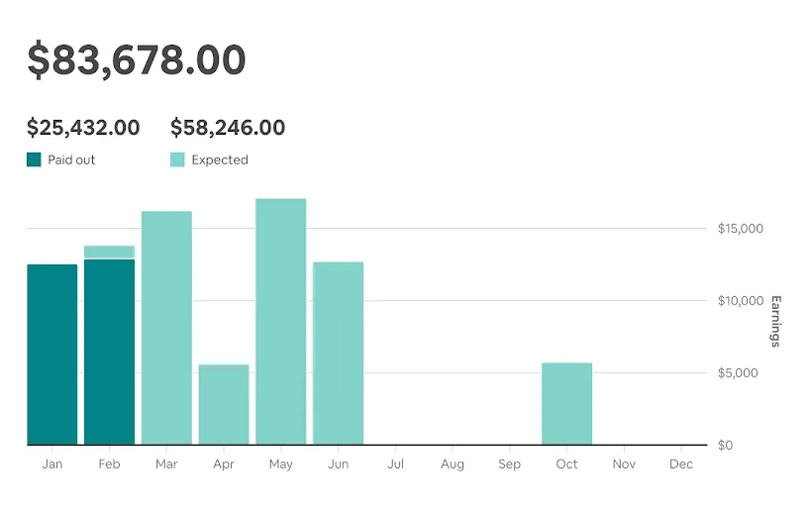The height and width of the screenshot is (513, 812).
Task: Click the $58,246.00 expected amount
Action: [228, 128]
